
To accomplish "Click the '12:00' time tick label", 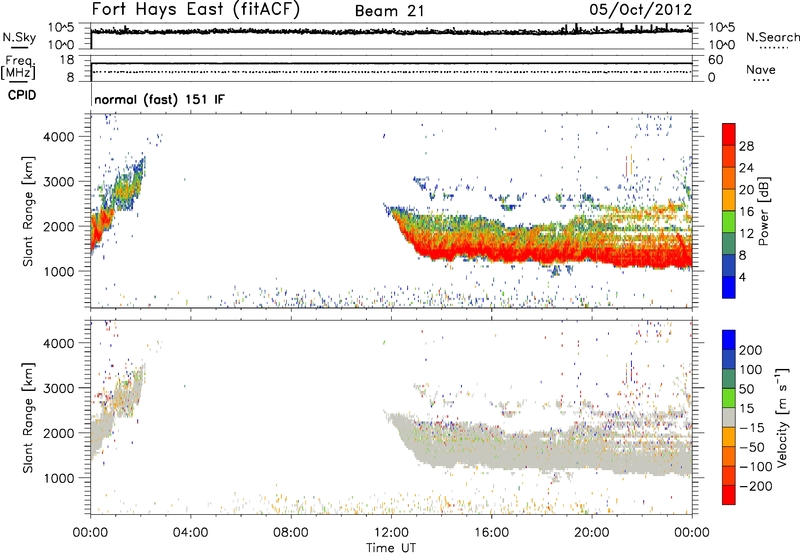I will click(x=391, y=533).
